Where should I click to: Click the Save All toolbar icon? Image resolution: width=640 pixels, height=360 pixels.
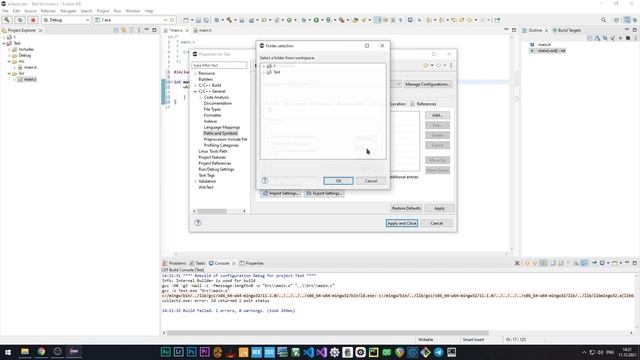(x=206, y=20)
